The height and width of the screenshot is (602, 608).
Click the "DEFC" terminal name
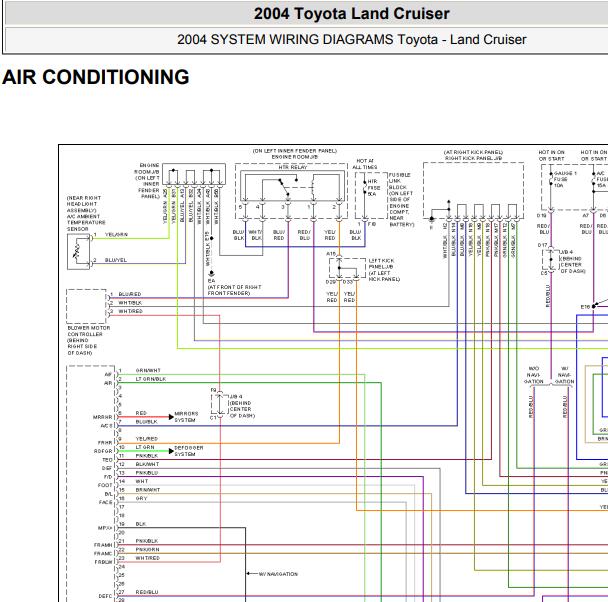tap(105, 597)
